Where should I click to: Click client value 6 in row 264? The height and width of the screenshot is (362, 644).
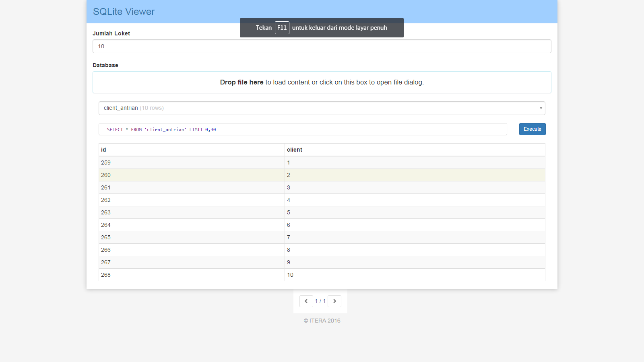point(415,225)
